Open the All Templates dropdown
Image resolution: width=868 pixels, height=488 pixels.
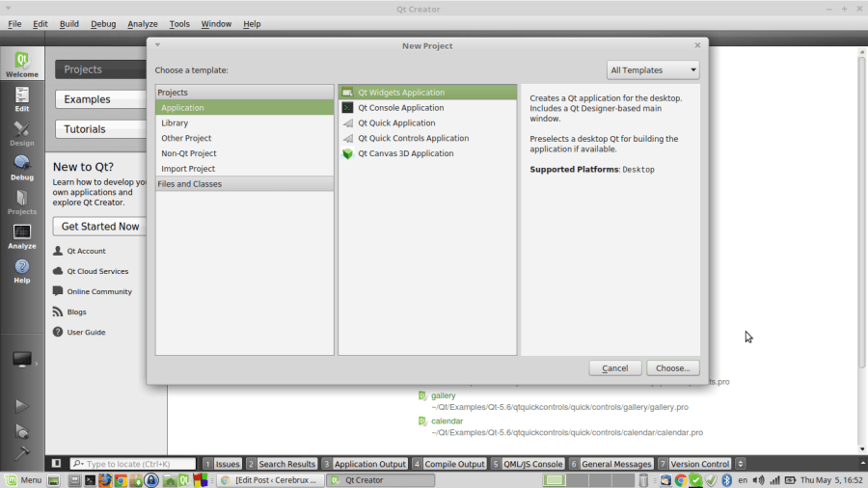click(653, 70)
